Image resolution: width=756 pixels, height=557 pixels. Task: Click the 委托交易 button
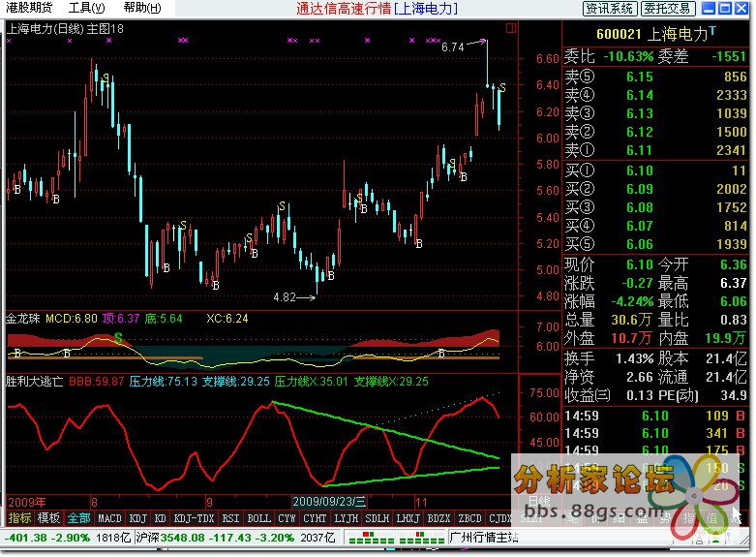click(668, 8)
